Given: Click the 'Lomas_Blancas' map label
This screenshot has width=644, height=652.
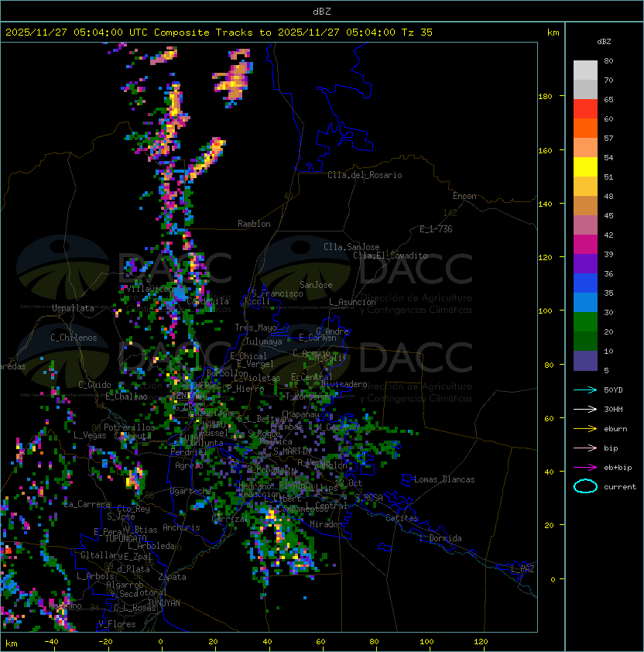Looking at the screenshot, I should point(444,479).
